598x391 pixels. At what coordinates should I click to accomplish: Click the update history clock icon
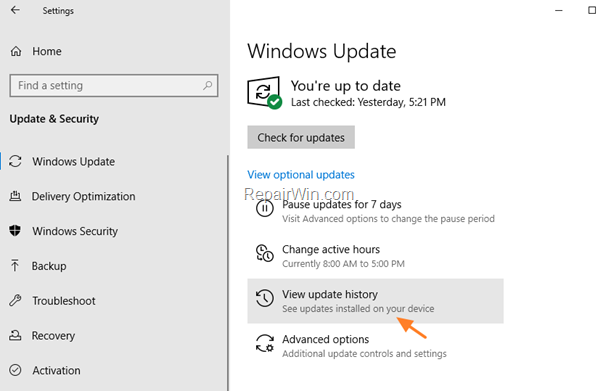(x=265, y=298)
